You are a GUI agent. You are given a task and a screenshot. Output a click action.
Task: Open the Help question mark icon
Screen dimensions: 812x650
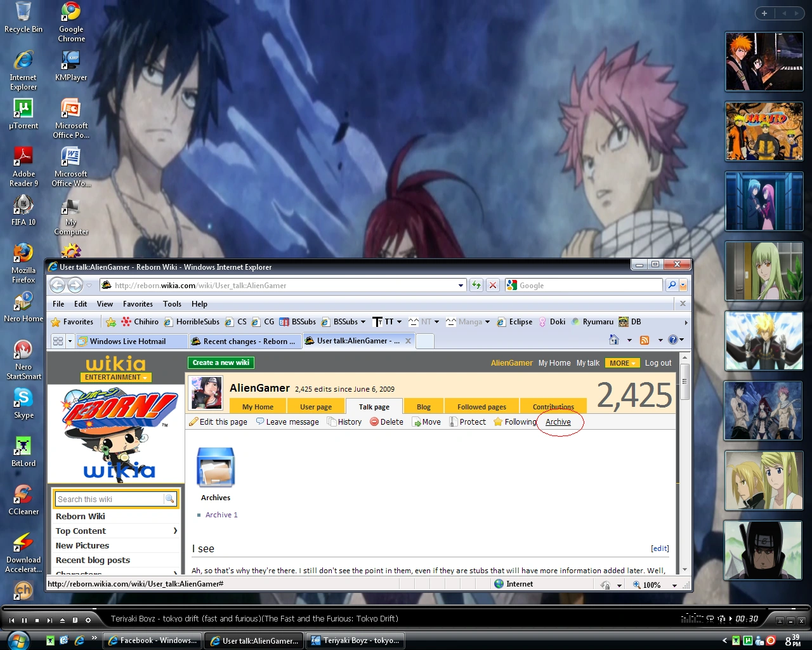tap(672, 340)
